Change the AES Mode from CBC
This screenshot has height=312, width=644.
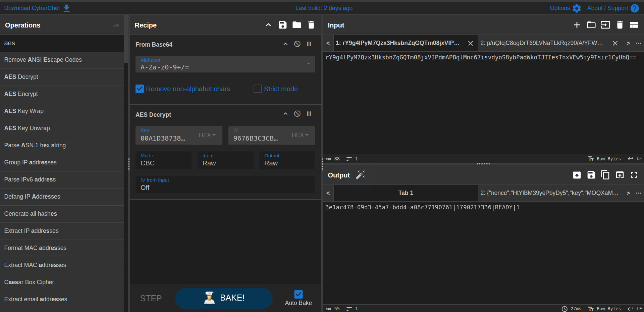click(163, 160)
